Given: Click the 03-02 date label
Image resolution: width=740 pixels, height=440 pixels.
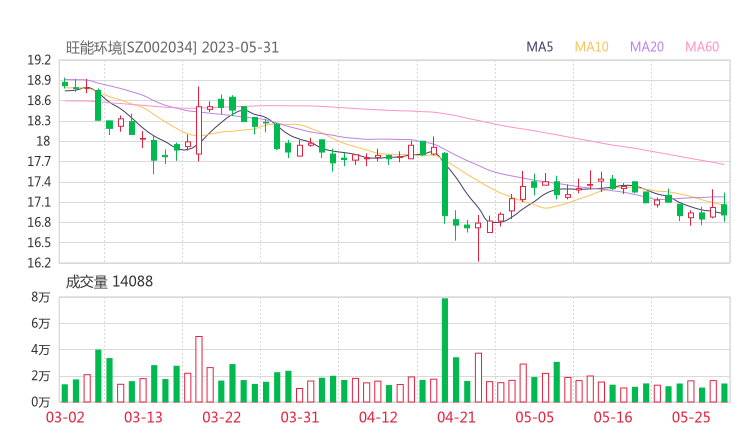Looking at the screenshot, I should (x=65, y=417).
